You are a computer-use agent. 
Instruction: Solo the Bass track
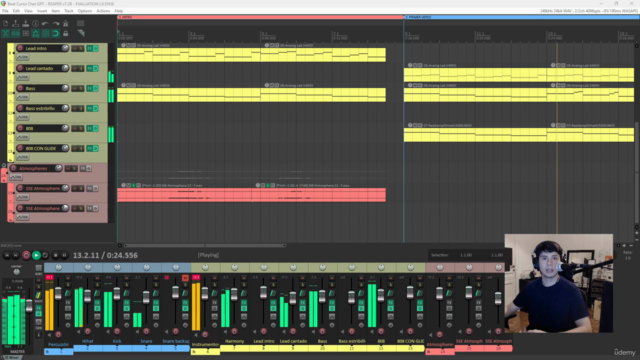coord(81,89)
